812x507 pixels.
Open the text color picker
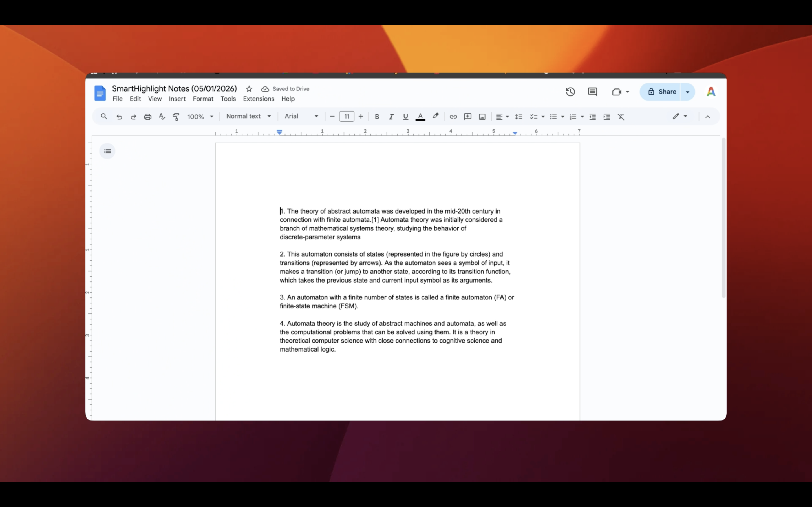tap(420, 117)
